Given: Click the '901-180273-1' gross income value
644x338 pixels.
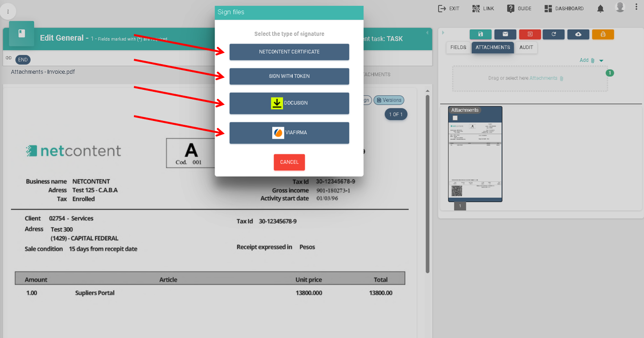Looking at the screenshot, I should coord(333,190).
